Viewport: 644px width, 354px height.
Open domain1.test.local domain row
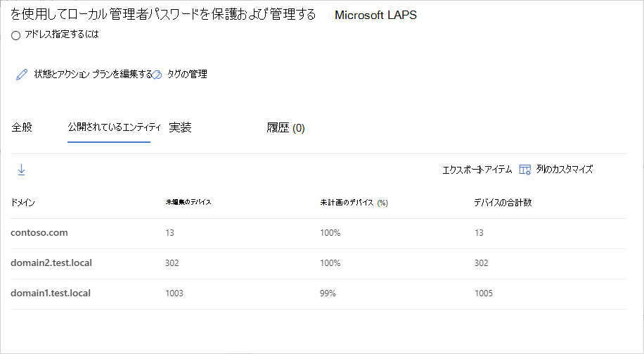51,293
